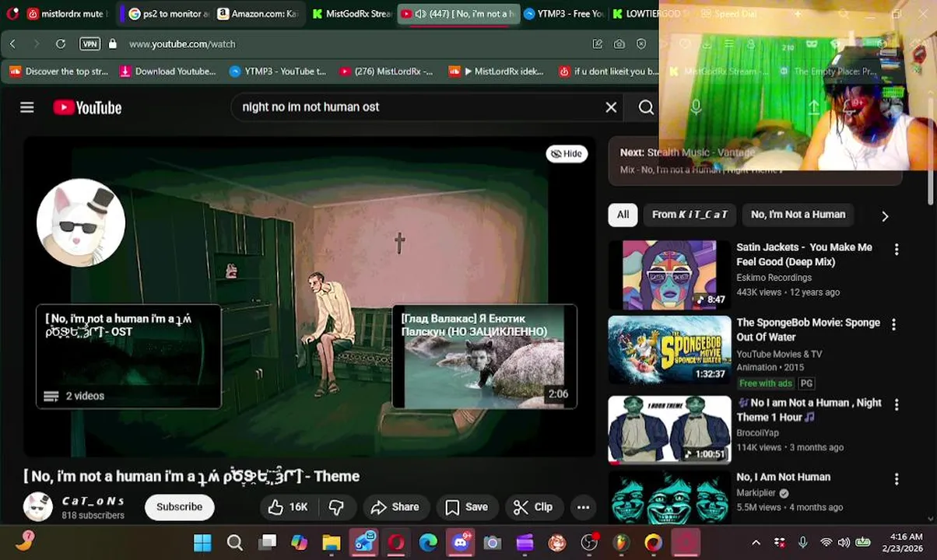Open the '(276) MistLordRx' bookmark
Viewport: 937px width, 560px height.
(x=386, y=72)
